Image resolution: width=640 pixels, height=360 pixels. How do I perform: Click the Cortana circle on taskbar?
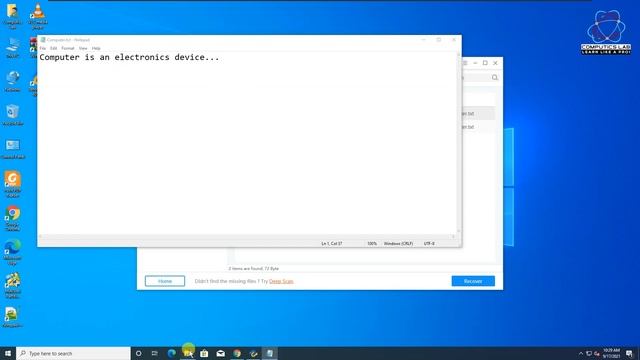point(139,353)
